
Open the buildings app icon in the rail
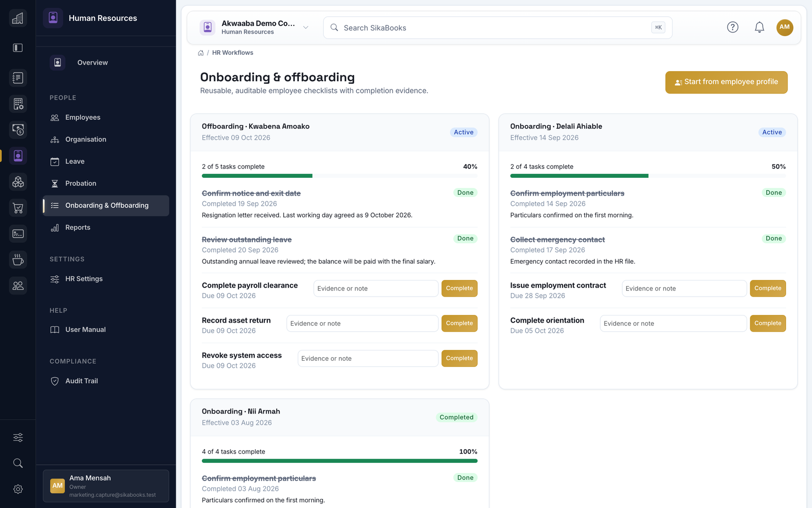coord(18,18)
